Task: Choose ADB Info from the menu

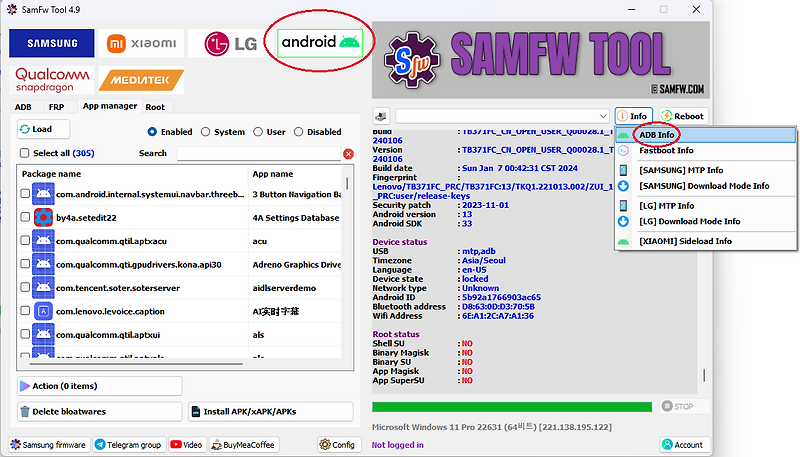Action: (x=706, y=135)
